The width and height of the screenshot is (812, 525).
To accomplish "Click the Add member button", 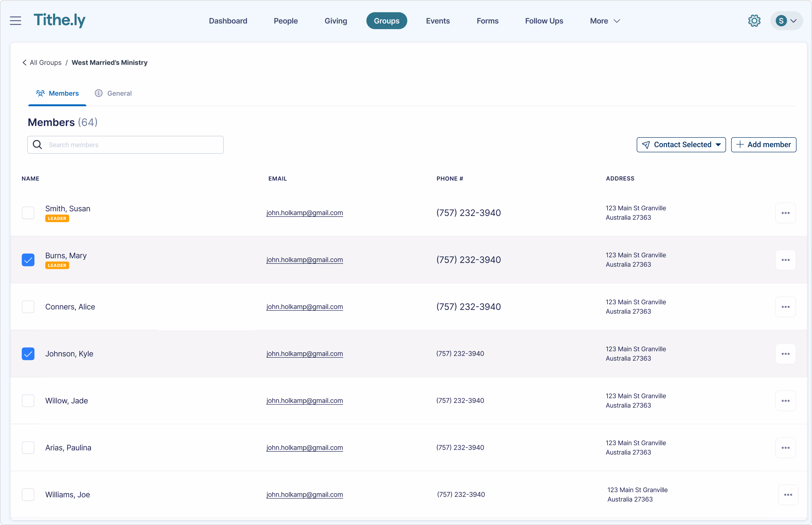I will click(763, 145).
